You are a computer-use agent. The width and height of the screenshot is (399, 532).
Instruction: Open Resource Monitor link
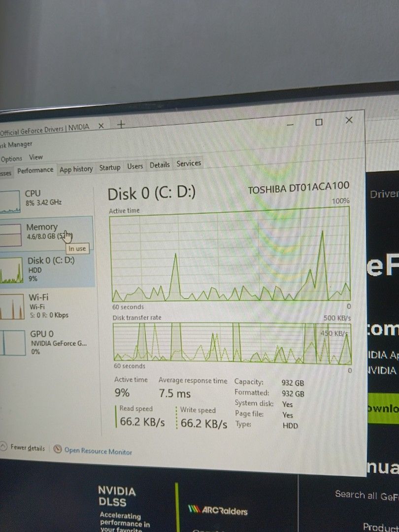[98, 451]
